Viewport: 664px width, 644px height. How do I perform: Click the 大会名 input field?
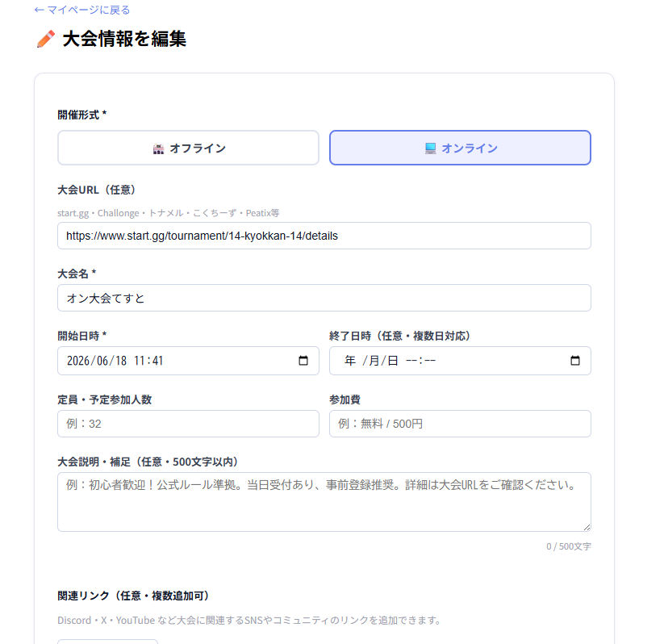coord(324,298)
